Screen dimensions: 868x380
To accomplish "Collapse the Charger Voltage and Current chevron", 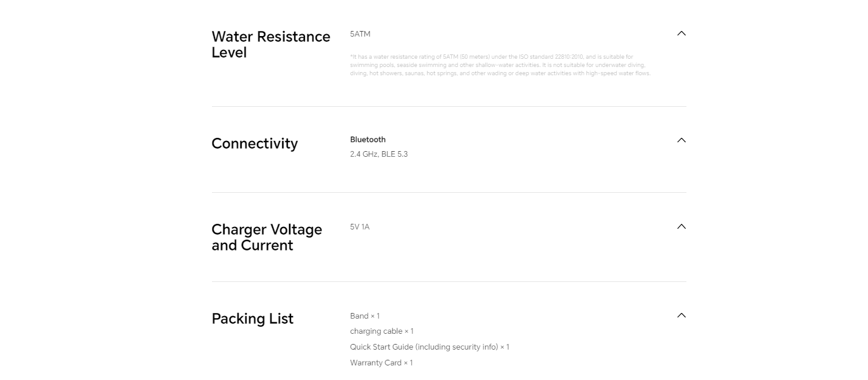I will (x=681, y=226).
